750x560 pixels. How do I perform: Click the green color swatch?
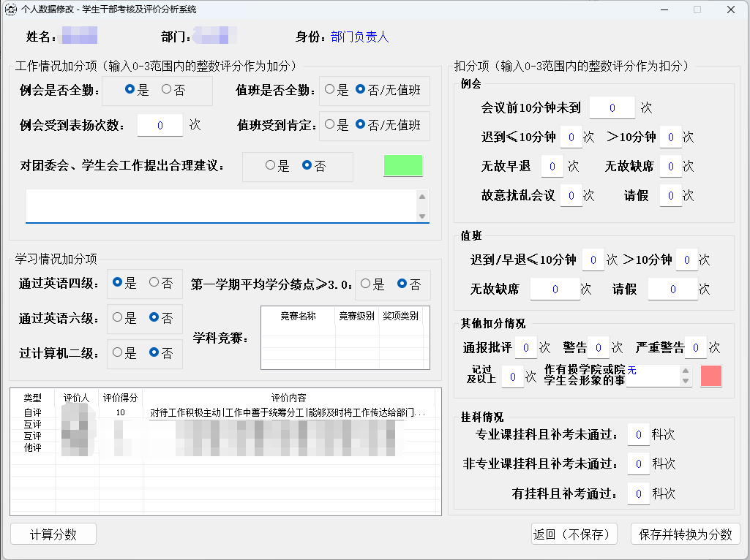pyautogui.click(x=403, y=166)
